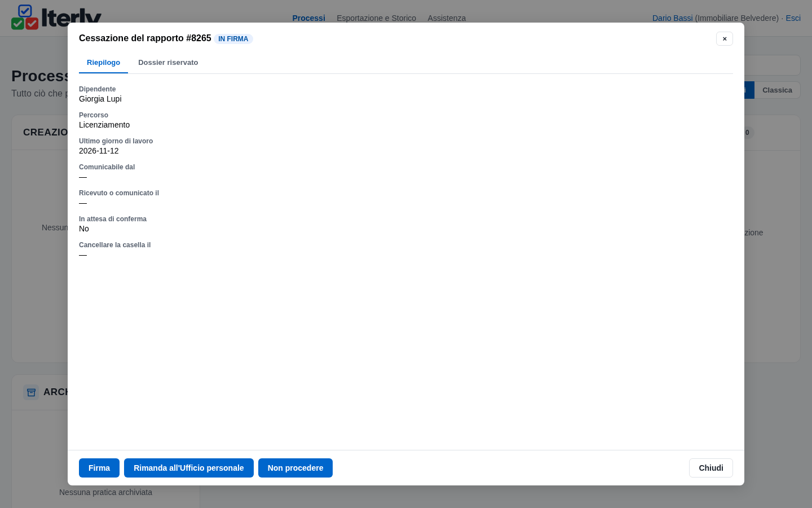Image resolution: width=812 pixels, height=508 pixels.
Task: Open the Dossier riservato tab
Action: [x=168, y=63]
